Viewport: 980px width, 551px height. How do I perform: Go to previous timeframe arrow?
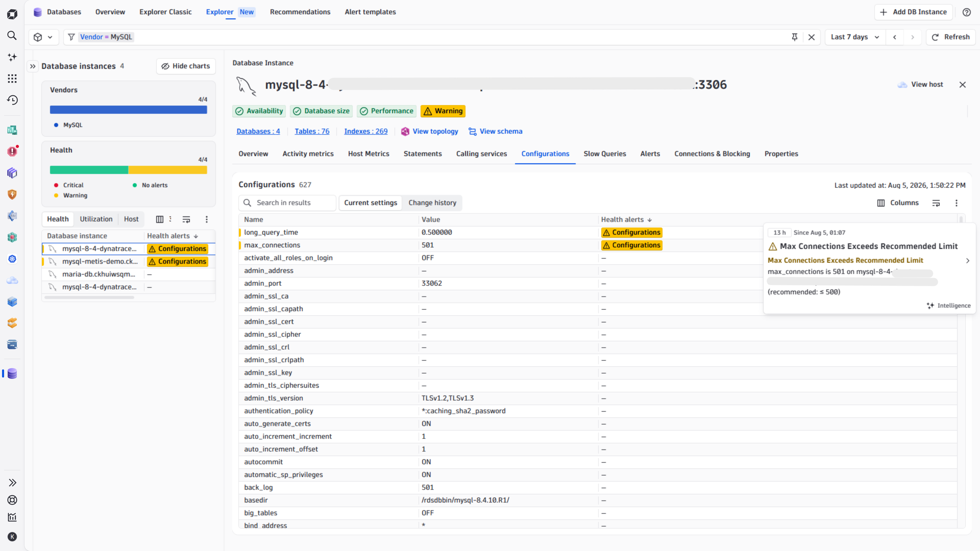(895, 37)
